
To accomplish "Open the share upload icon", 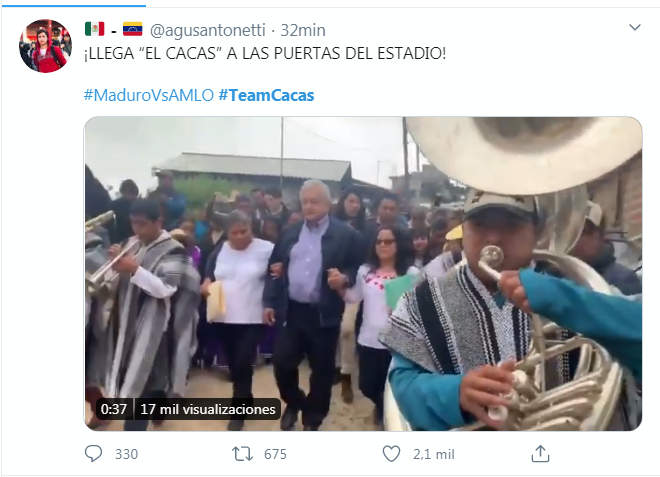I will click(x=540, y=454).
